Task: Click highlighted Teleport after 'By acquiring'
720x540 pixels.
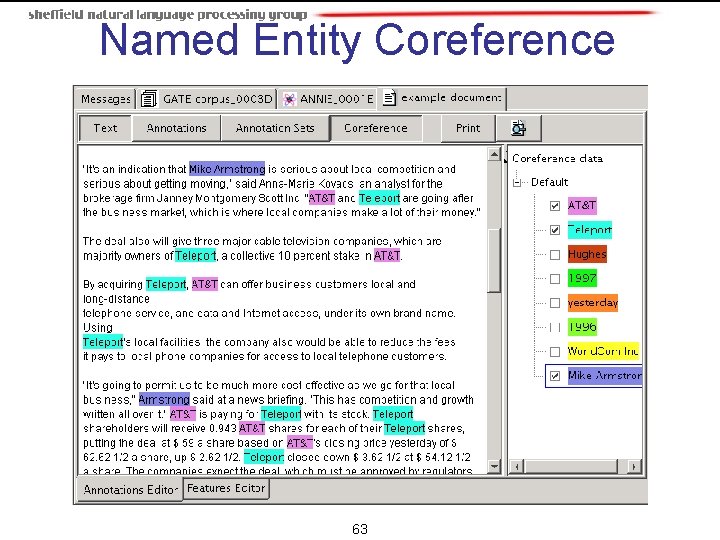Action: click(x=166, y=284)
